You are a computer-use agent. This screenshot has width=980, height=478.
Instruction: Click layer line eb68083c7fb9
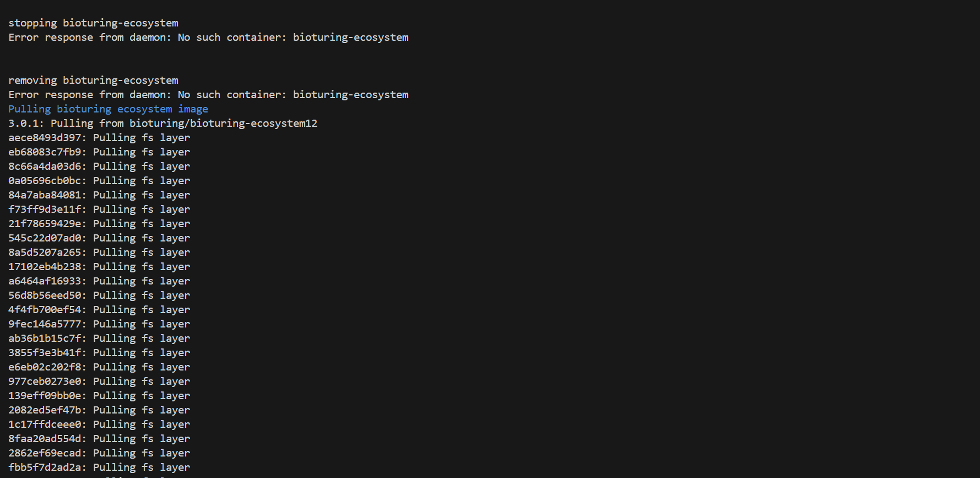[x=99, y=152]
